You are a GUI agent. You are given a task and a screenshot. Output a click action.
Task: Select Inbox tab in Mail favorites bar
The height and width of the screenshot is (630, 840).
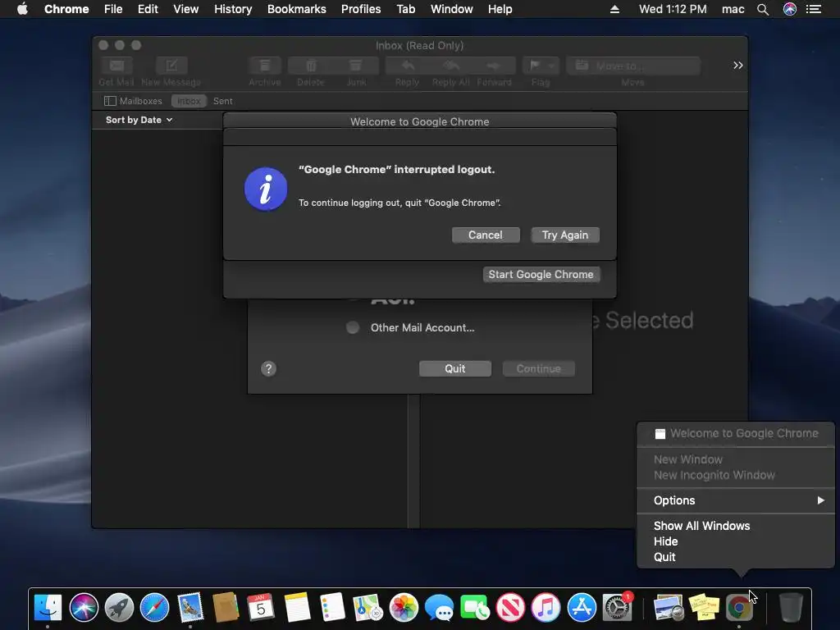tap(189, 101)
